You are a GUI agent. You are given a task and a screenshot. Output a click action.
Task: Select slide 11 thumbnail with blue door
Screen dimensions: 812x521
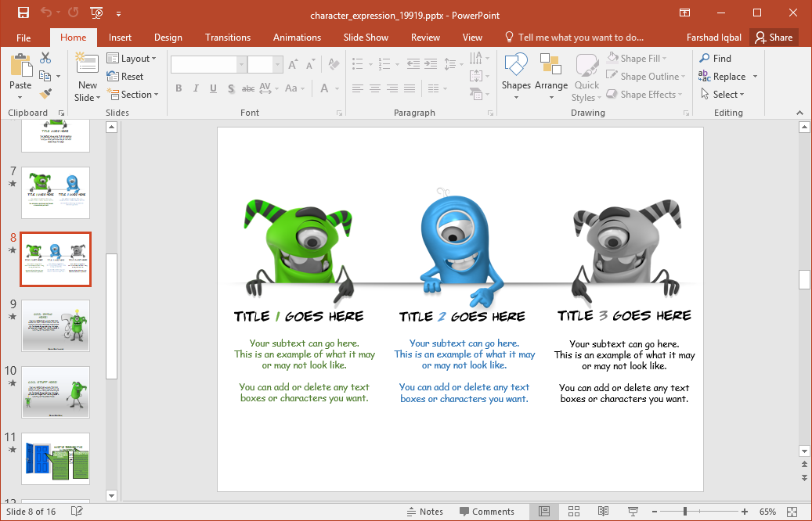(x=56, y=458)
